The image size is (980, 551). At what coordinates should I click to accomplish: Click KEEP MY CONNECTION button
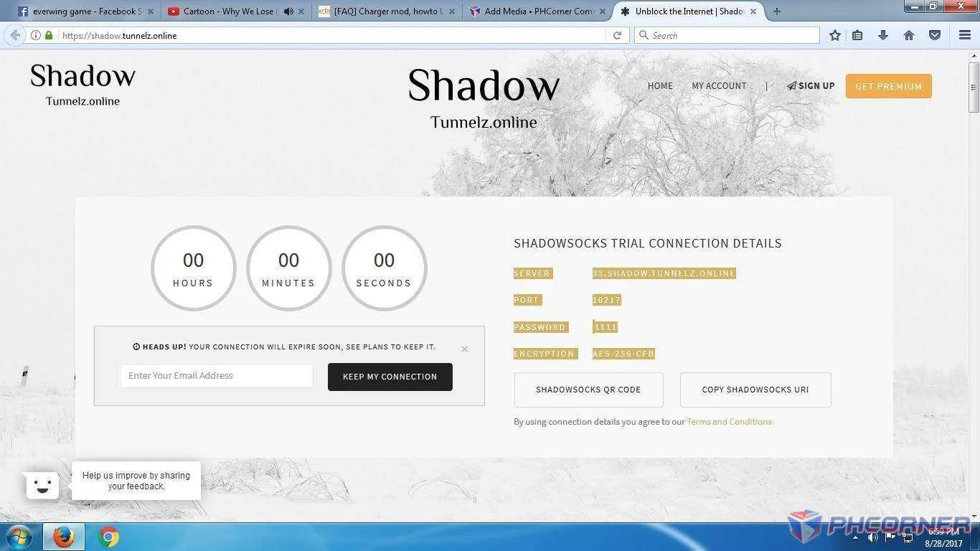pos(390,377)
